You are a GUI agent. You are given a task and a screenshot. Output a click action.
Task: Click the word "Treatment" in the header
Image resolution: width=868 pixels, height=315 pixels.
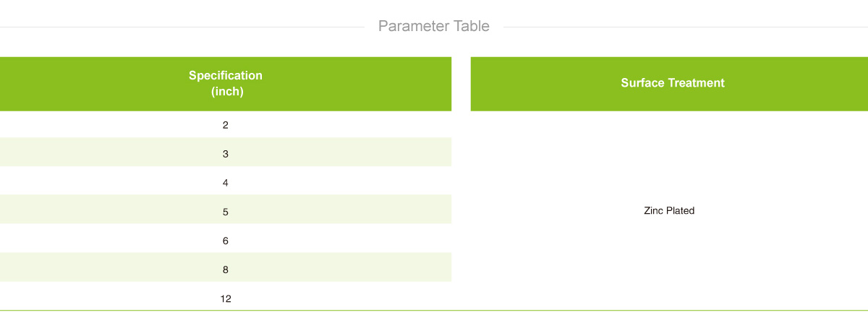point(696,83)
